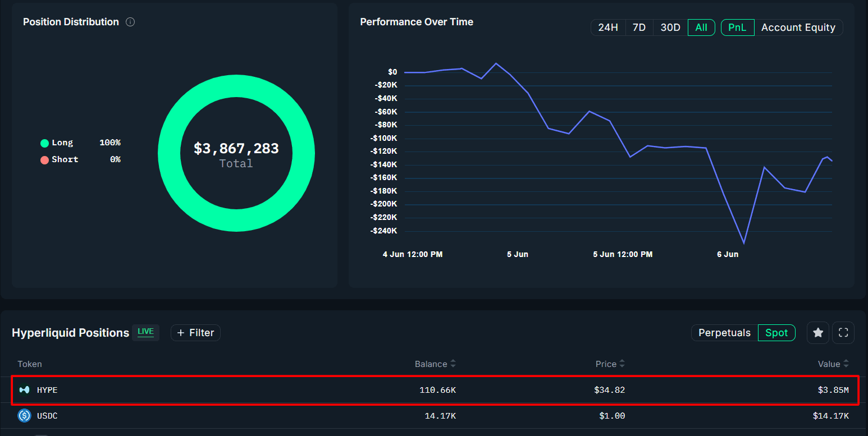Click the 6 Jun axis label
This screenshot has width=868, height=436.
point(728,254)
